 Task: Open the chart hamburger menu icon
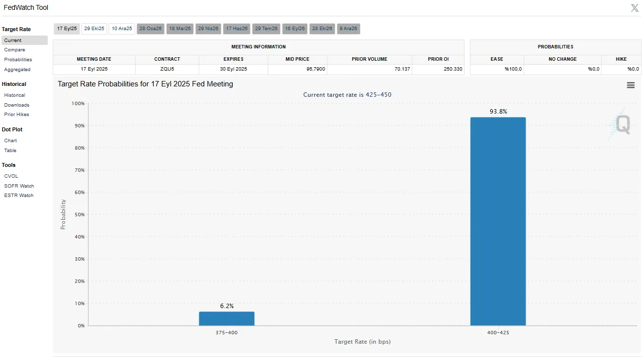coord(630,85)
